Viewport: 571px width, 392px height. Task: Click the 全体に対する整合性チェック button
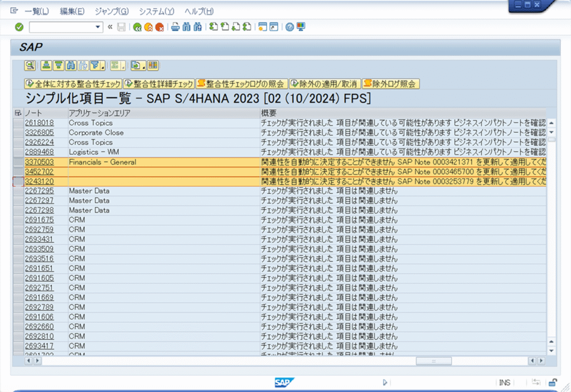coord(73,84)
